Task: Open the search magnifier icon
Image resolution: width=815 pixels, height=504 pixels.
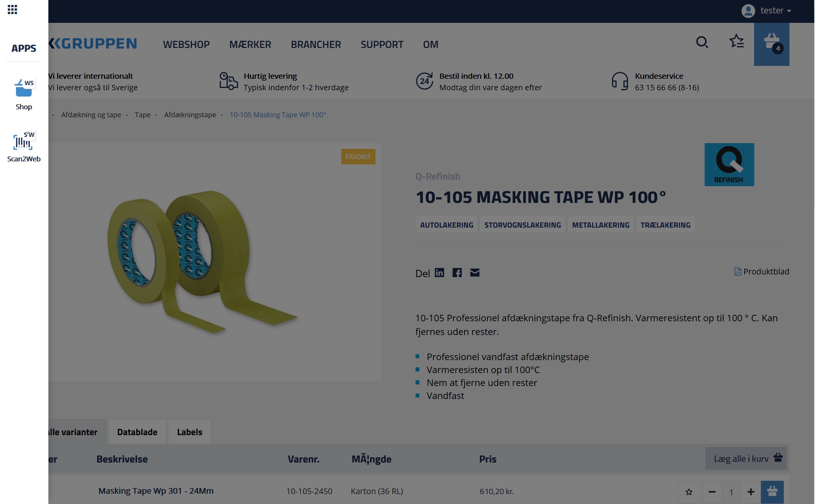Action: tap(702, 42)
